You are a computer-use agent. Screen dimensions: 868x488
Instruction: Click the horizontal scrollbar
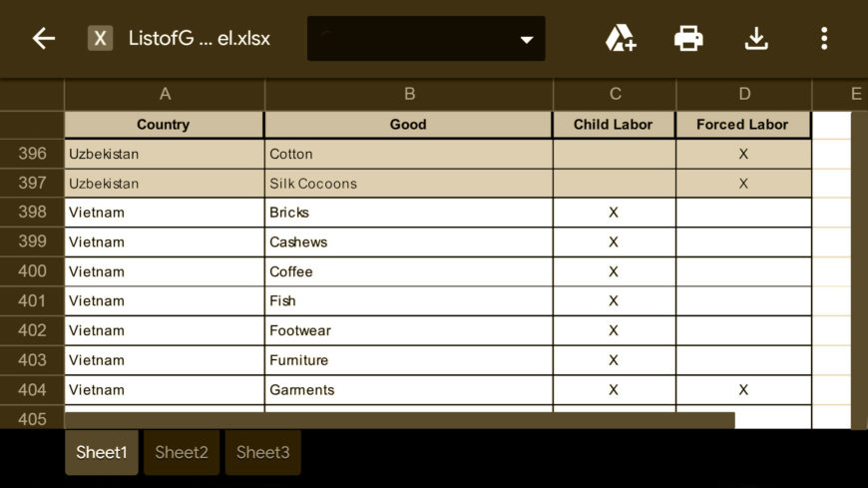point(400,420)
